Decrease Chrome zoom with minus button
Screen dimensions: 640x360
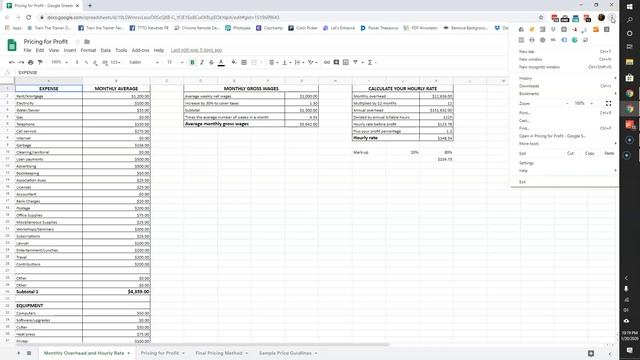click(x=567, y=104)
